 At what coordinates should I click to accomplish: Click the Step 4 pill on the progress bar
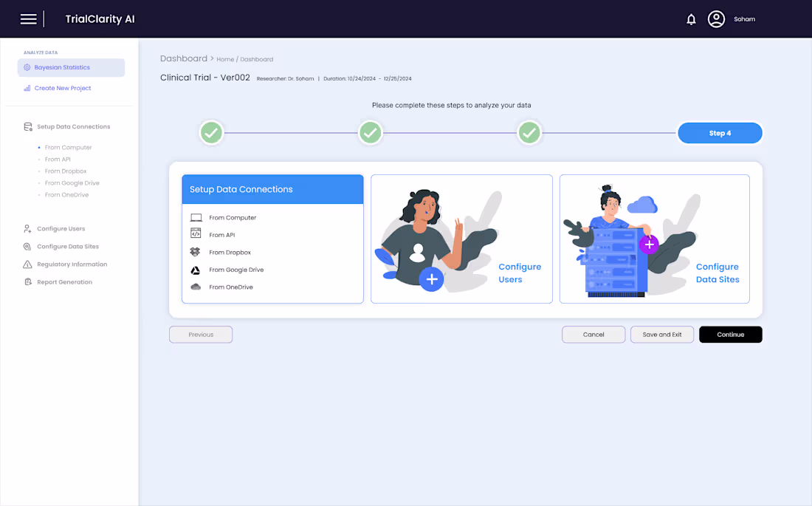pos(720,133)
